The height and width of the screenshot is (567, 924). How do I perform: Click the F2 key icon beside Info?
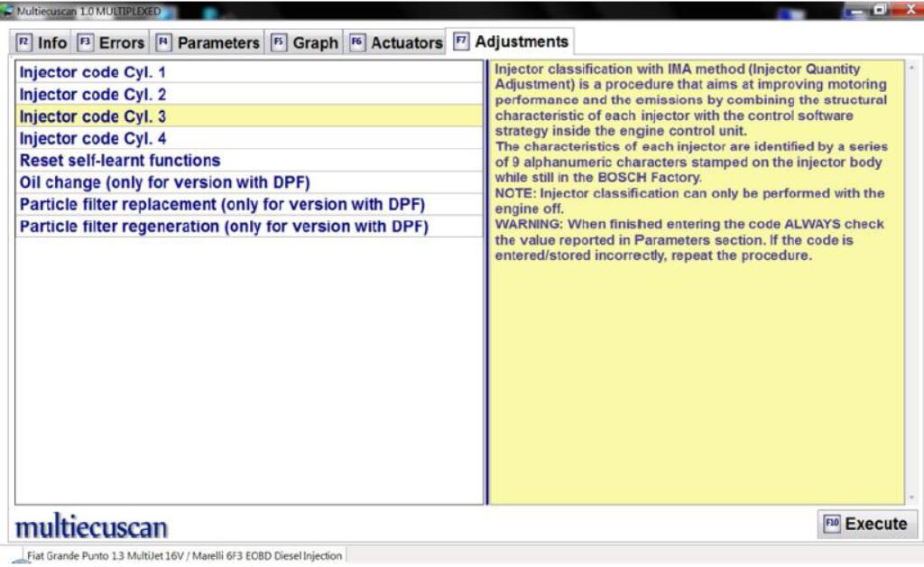[x=23, y=42]
